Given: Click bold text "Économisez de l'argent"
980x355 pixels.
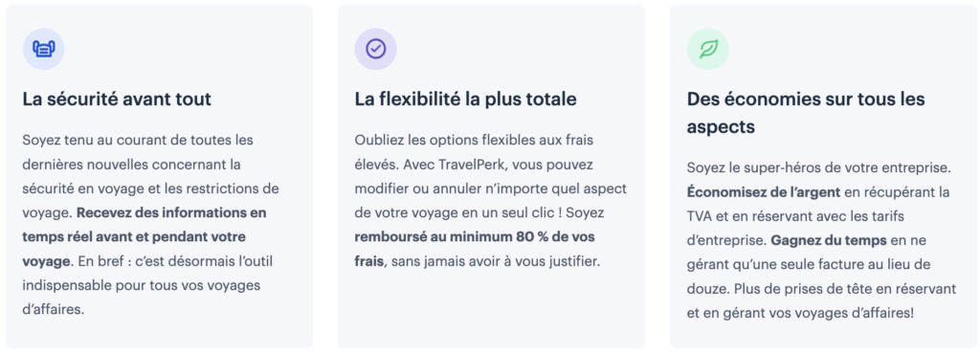Looking at the screenshot, I should click(764, 192).
